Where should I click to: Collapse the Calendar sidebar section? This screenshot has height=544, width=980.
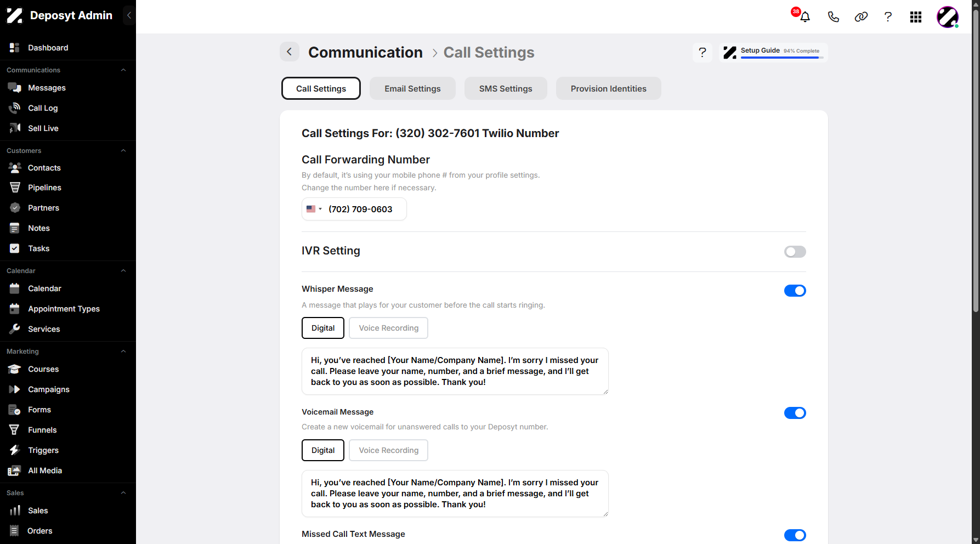[x=123, y=271]
